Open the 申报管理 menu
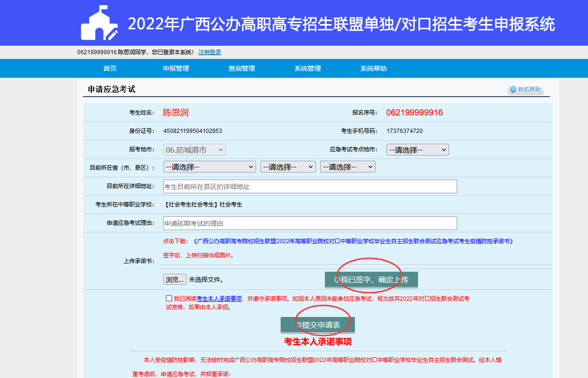Screen dimensions: 588x378 click(176, 68)
